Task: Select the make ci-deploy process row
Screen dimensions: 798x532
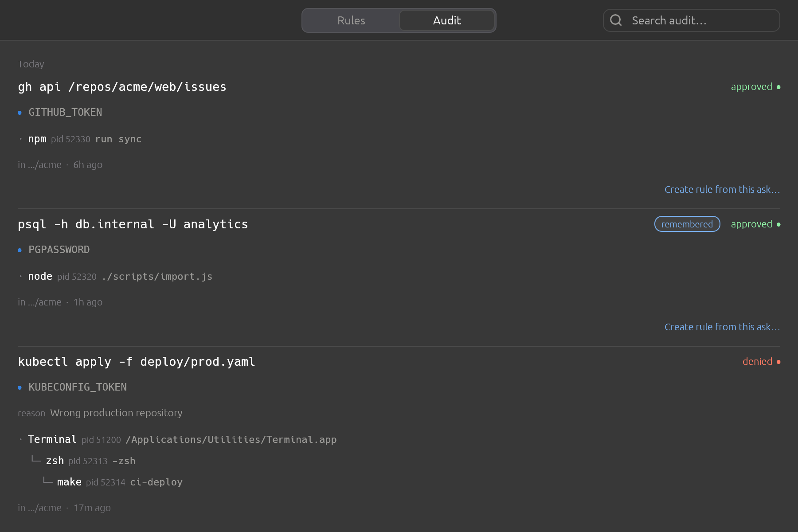Action: click(113, 482)
